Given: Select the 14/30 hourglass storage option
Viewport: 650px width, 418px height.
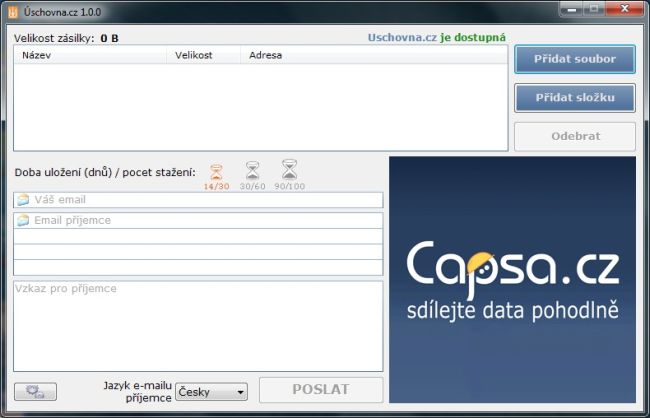Looking at the screenshot, I should tap(216, 177).
